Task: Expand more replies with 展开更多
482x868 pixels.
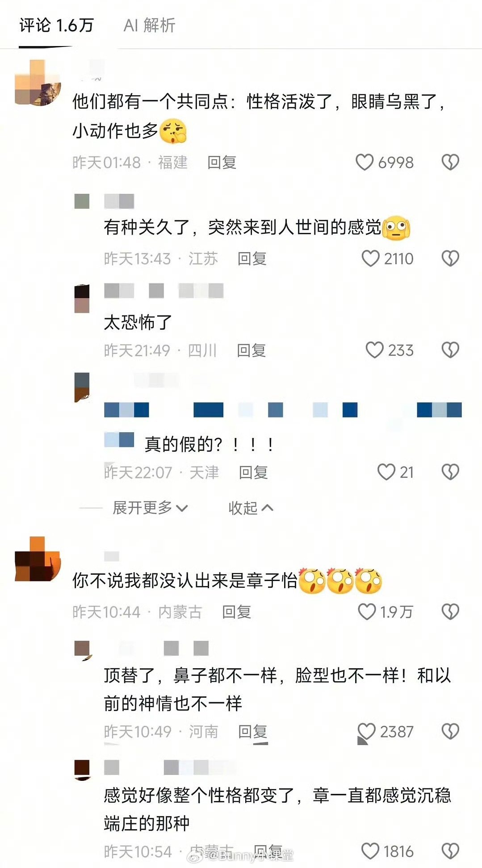Action: pyautogui.click(x=150, y=508)
